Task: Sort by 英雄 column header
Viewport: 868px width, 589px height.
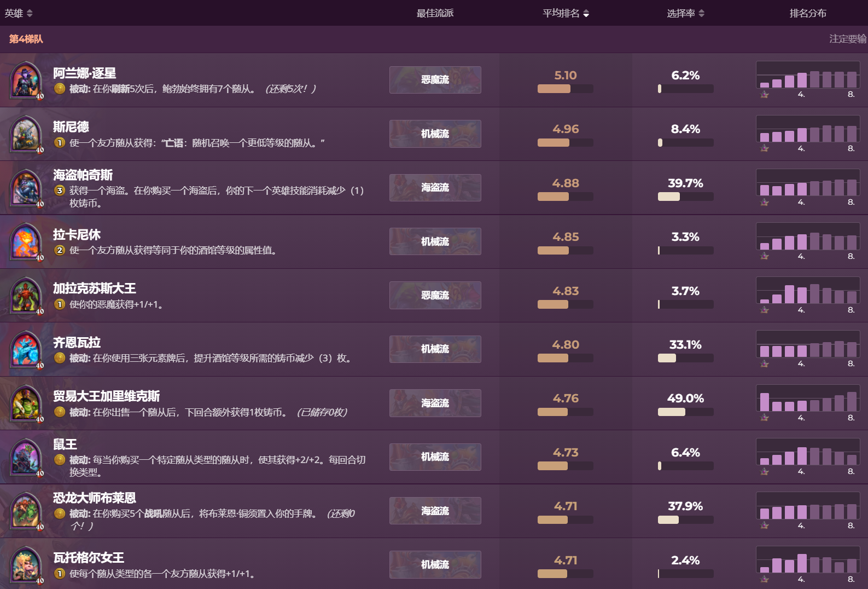Action: (x=19, y=13)
